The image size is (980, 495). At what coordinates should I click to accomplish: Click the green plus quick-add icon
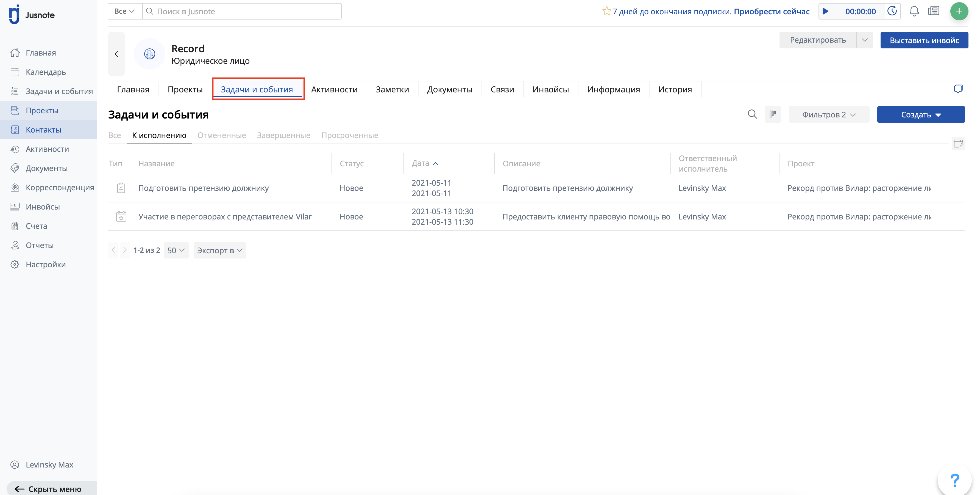click(x=959, y=12)
